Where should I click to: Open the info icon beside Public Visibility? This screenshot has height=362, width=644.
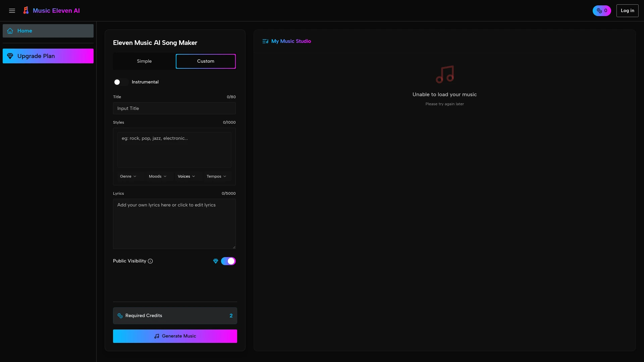click(150, 261)
